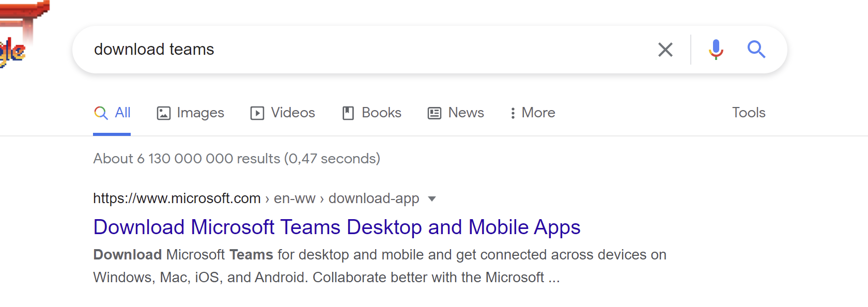Open the More search categories menu
This screenshot has width=868, height=307.
coord(533,113)
